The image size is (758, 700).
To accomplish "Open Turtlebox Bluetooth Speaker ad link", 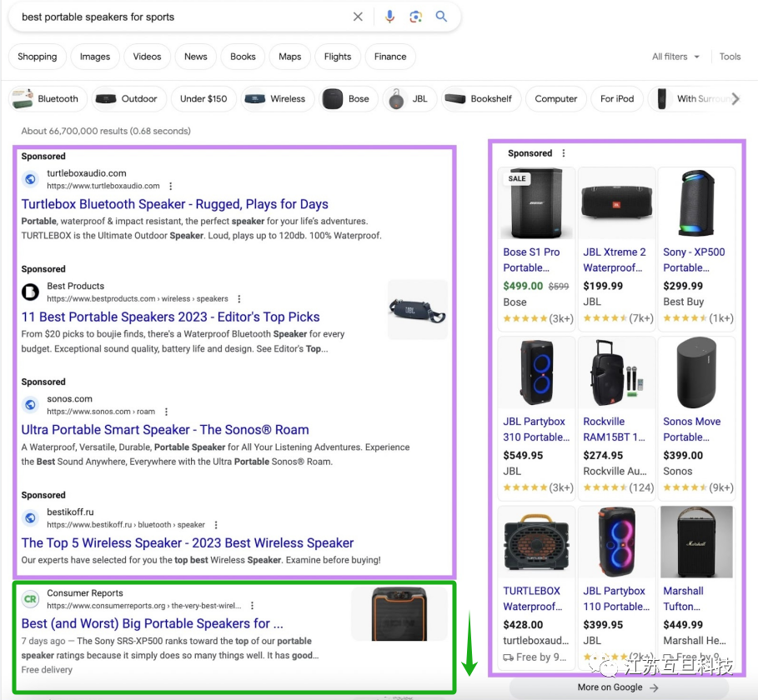I will 174,204.
